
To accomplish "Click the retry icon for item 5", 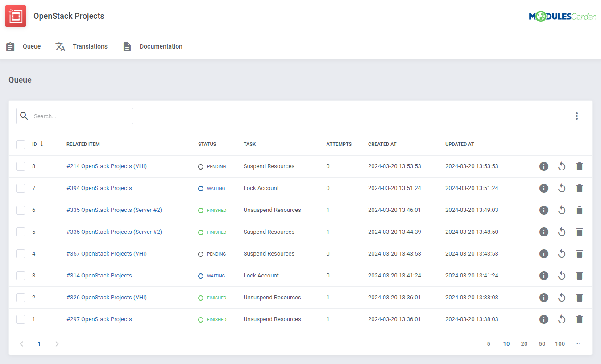I will point(561,232).
